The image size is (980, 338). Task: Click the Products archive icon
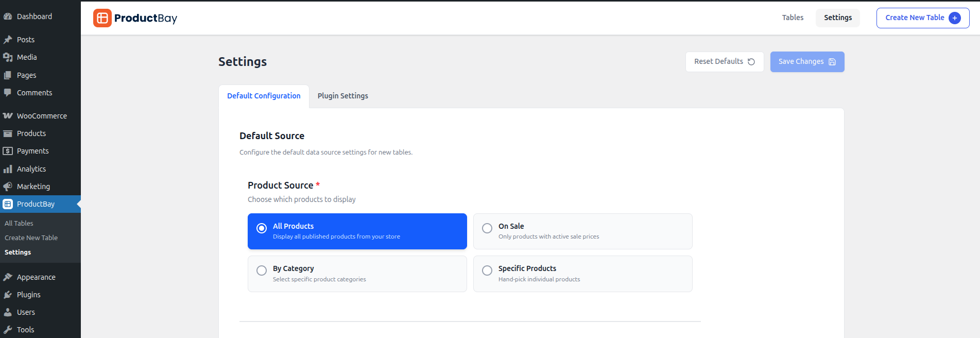tap(8, 133)
